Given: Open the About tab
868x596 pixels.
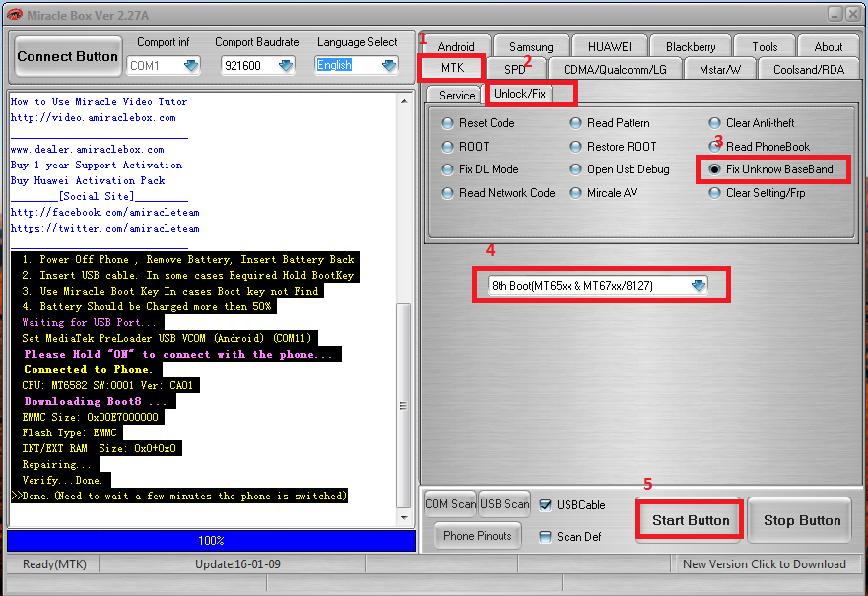Looking at the screenshot, I should click(x=829, y=47).
